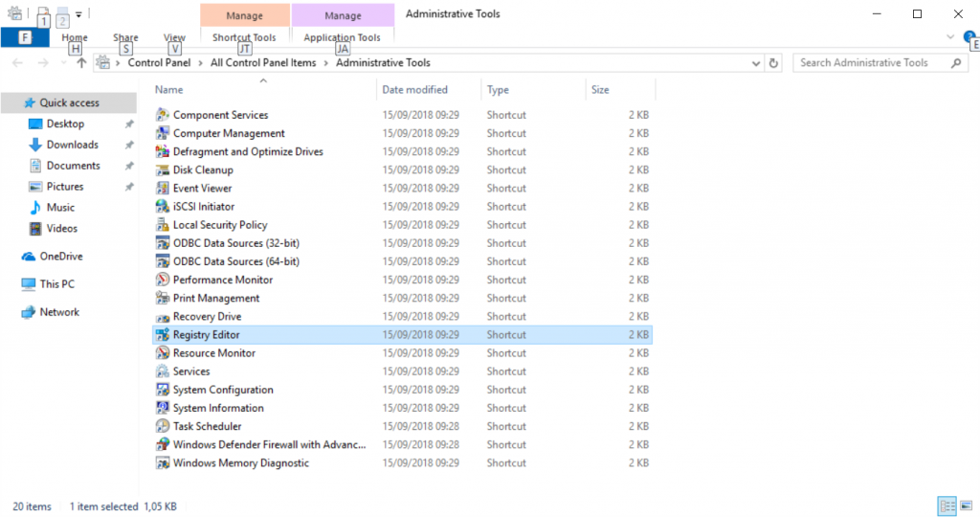
Task: Refresh the Administrative Tools folder
Action: click(773, 62)
